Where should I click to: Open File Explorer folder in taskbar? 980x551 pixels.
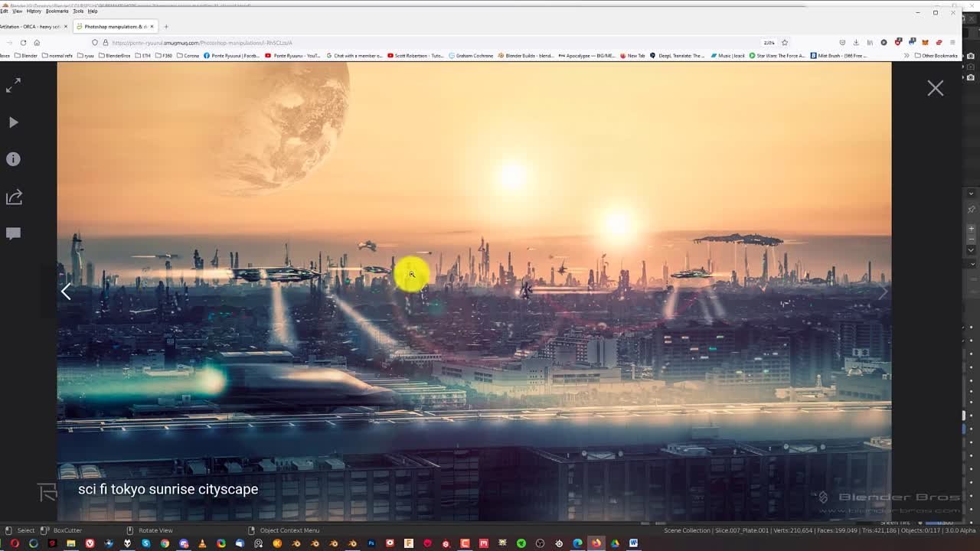[x=70, y=543]
